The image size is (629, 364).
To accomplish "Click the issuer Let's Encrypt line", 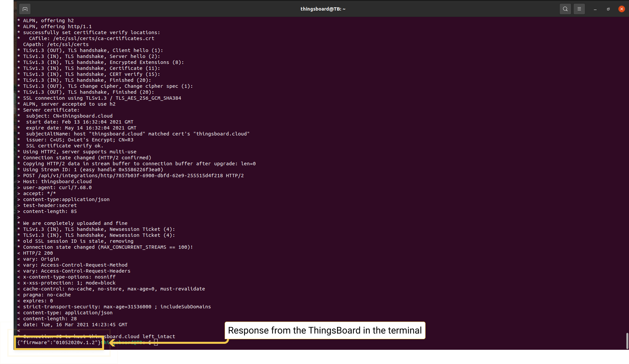I will pos(76,140).
